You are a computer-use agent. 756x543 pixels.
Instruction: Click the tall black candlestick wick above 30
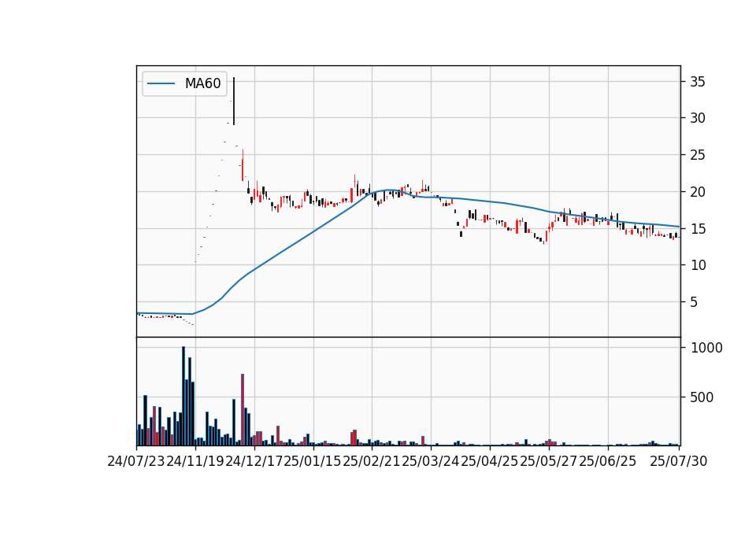(234, 102)
